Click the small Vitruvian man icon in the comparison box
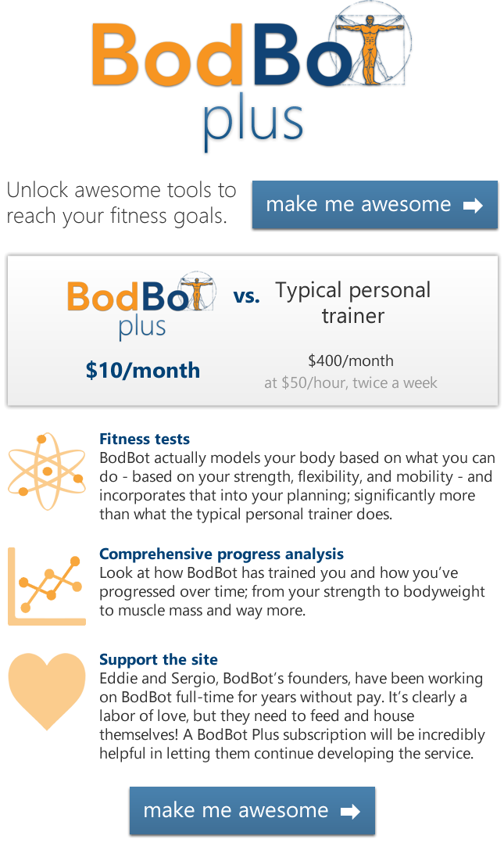504x843 pixels. point(197,291)
